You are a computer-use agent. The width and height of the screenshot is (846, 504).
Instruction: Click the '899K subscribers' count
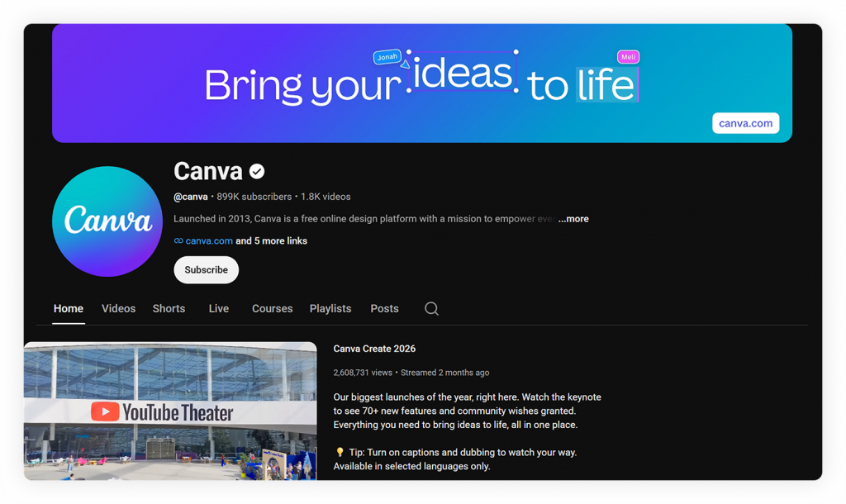[x=254, y=197]
